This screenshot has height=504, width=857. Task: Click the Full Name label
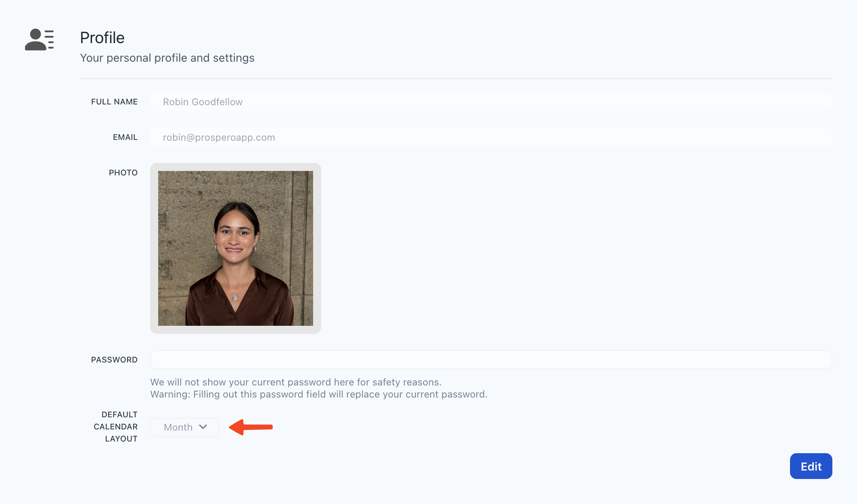114,102
